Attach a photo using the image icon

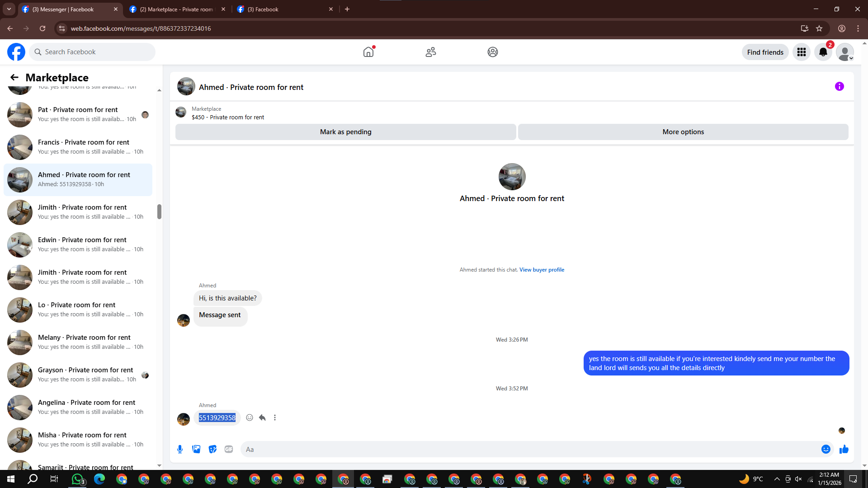click(196, 449)
